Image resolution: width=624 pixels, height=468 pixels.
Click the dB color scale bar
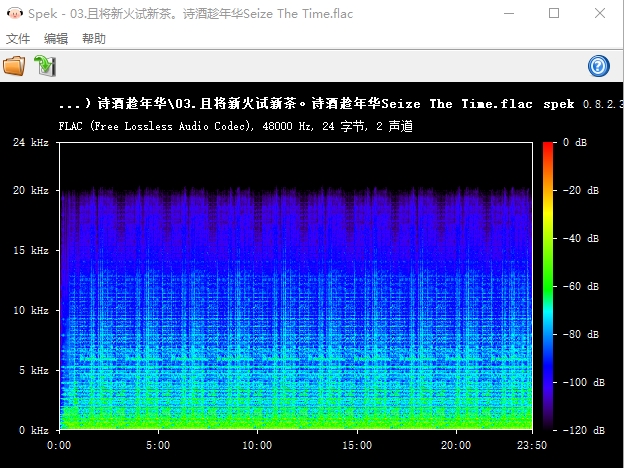(548, 286)
